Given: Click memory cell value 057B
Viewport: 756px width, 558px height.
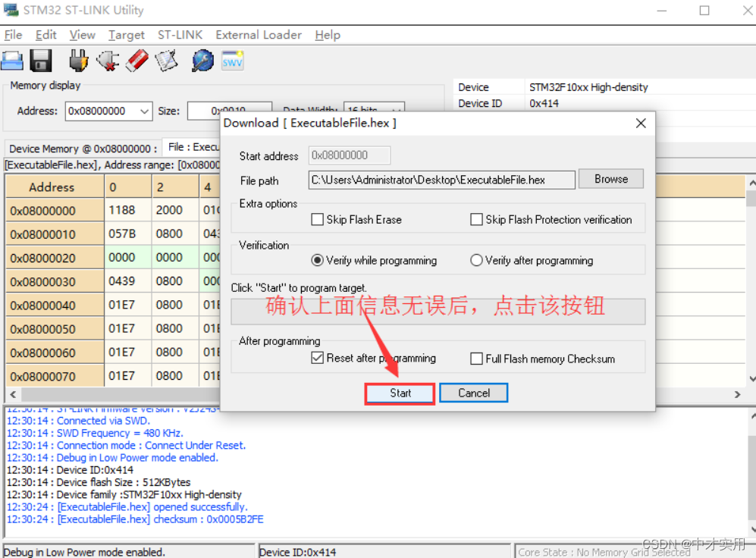Looking at the screenshot, I should tap(128, 234).
